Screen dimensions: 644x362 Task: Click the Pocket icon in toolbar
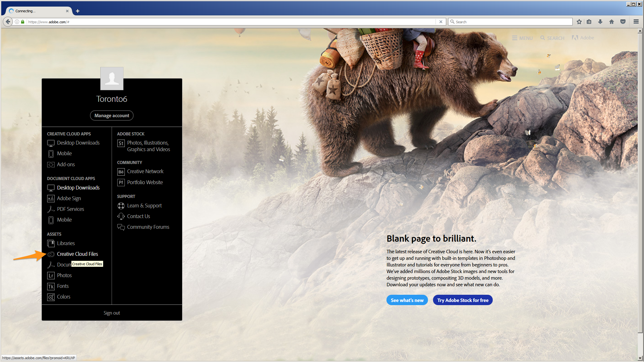click(x=623, y=22)
